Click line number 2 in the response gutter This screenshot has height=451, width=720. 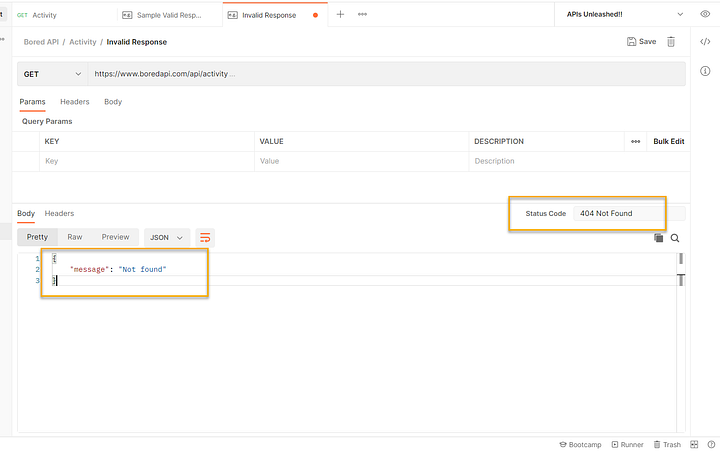(37, 270)
